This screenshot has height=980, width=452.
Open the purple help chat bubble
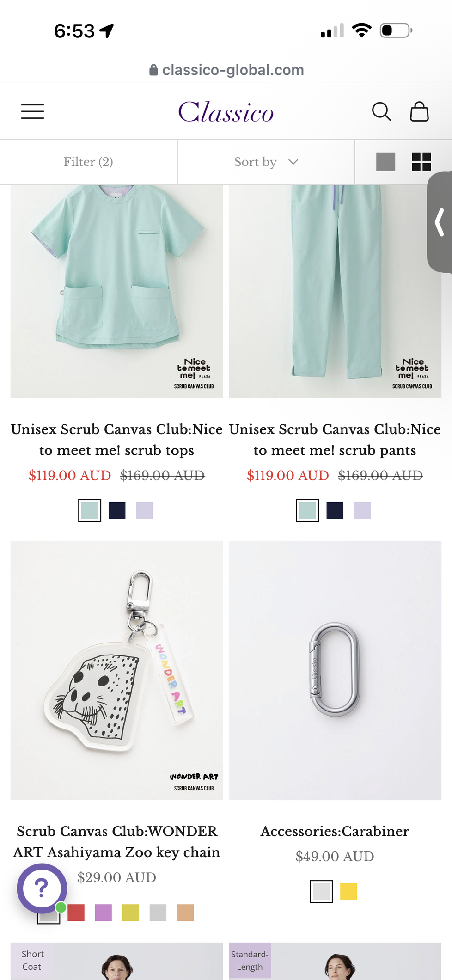pyautogui.click(x=42, y=888)
